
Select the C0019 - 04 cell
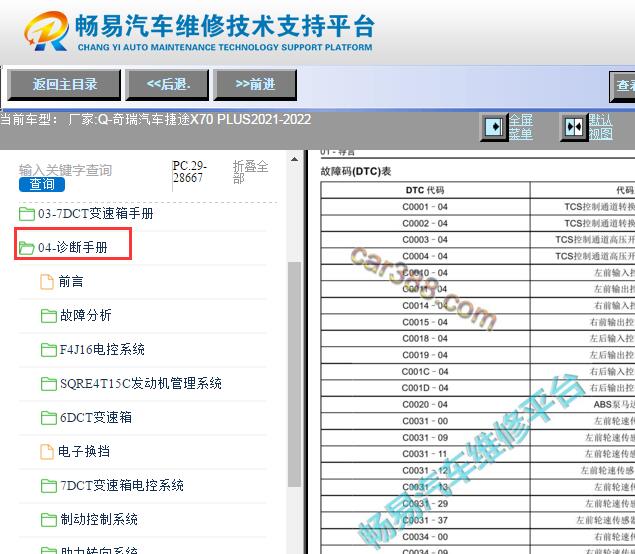point(425,355)
